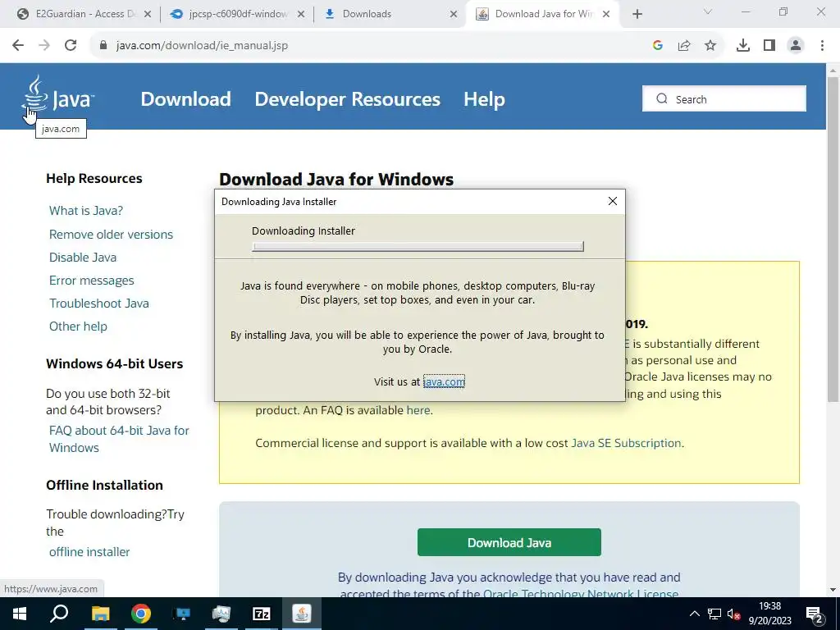Open the Disable Java link

(x=83, y=257)
